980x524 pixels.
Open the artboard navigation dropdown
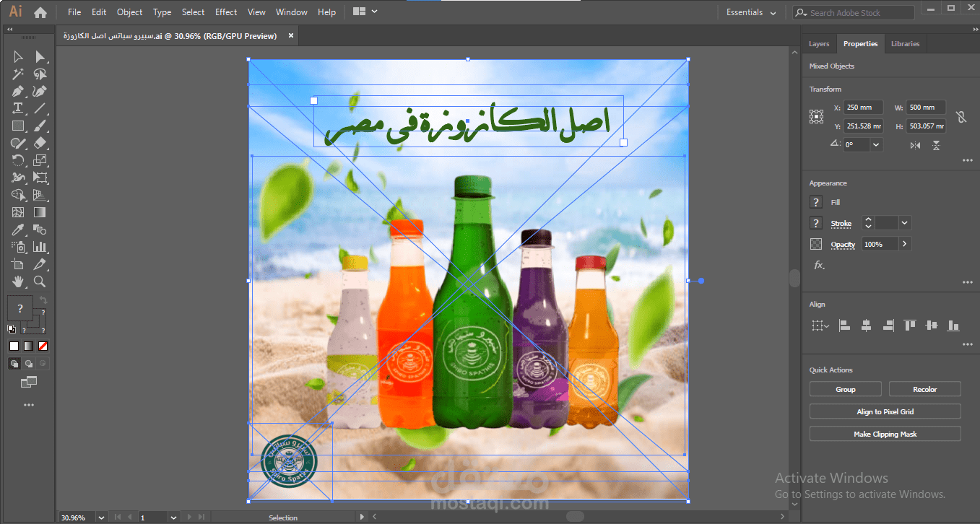tap(173, 518)
